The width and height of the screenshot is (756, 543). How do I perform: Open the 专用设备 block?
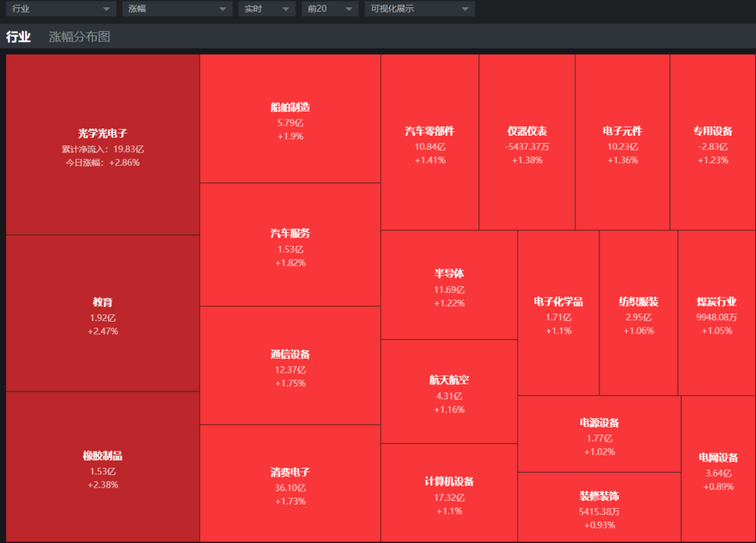coord(713,142)
